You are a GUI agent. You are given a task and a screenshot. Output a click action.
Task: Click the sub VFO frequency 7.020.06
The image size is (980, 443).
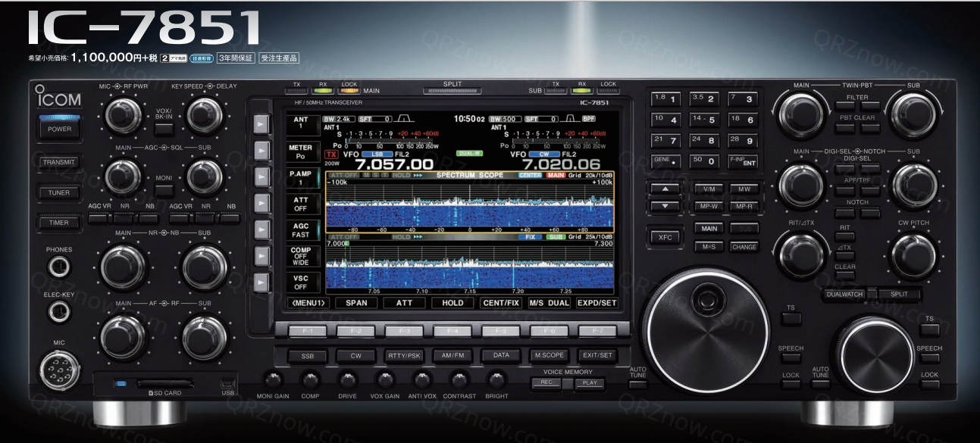pyautogui.click(x=562, y=164)
